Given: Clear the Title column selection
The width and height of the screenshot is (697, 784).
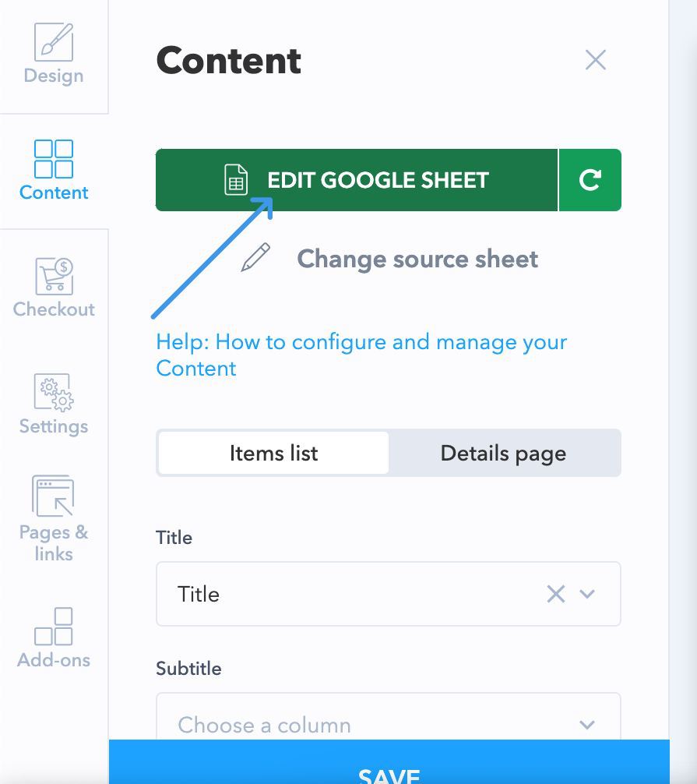Looking at the screenshot, I should coord(555,594).
